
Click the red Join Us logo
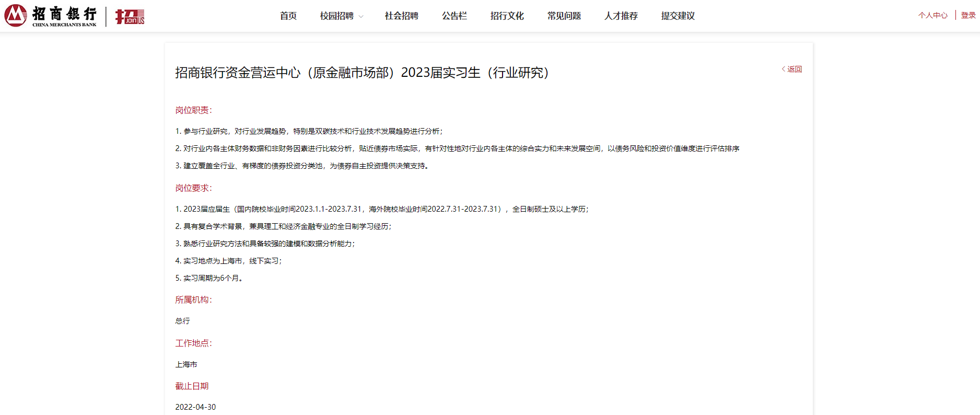pyautogui.click(x=130, y=16)
